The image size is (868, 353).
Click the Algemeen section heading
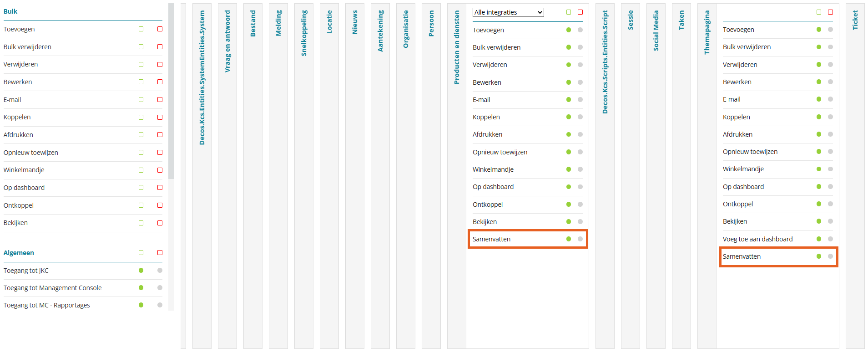19,253
